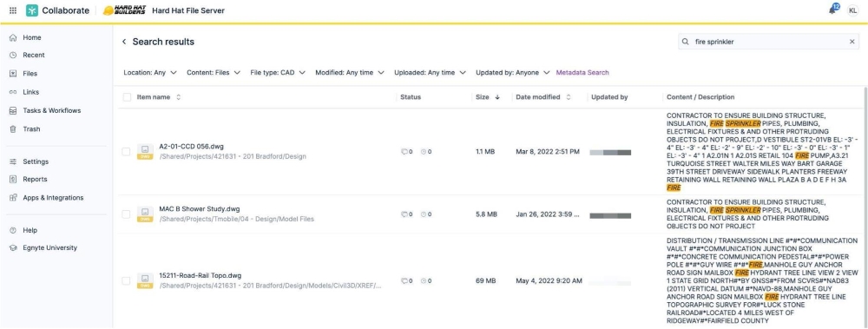The height and width of the screenshot is (329, 868).
Task: Open Files in sidebar
Action: coord(30,73)
